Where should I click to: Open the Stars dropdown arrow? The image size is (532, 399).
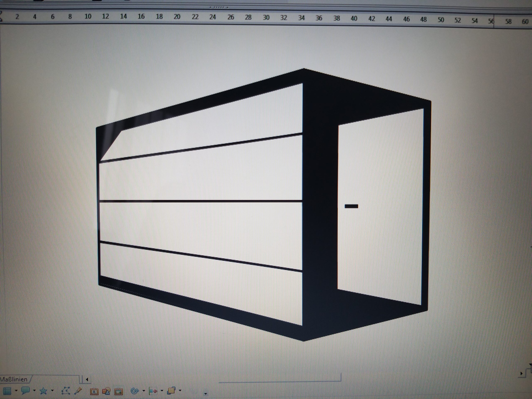(x=52, y=390)
